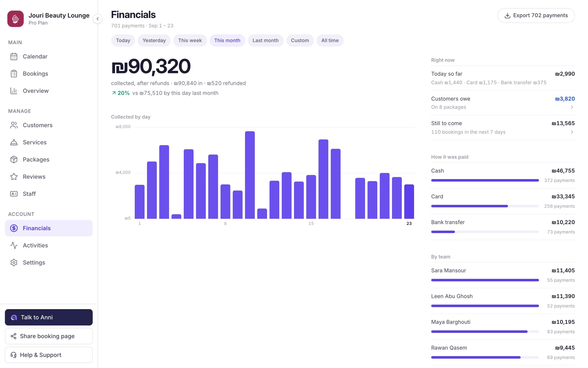Image resolution: width=588 pixels, height=368 pixels.
Task: Export 702 payments
Action: pos(536,15)
